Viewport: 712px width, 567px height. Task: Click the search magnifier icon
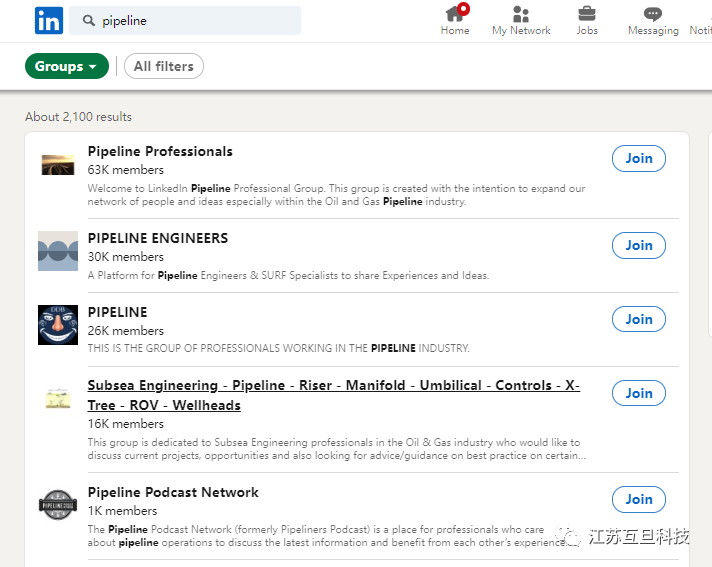point(89,20)
